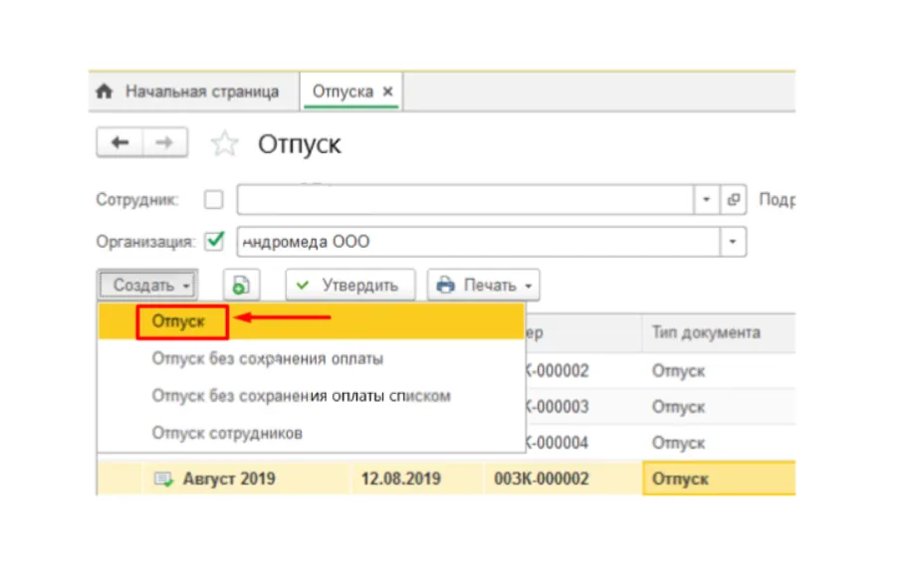Uncheck the Организация filter checkbox
This screenshot has height=588, width=901.
point(214,241)
